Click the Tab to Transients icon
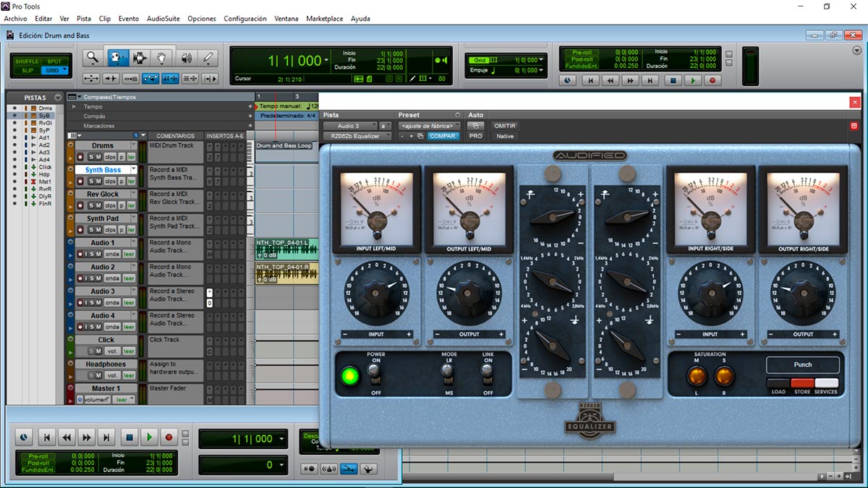Screen dimensions: 868x488 (x=111, y=78)
